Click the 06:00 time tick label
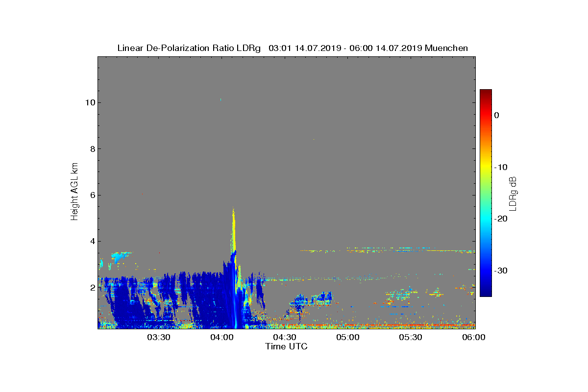This screenshot has height=392, width=588. [x=474, y=337]
